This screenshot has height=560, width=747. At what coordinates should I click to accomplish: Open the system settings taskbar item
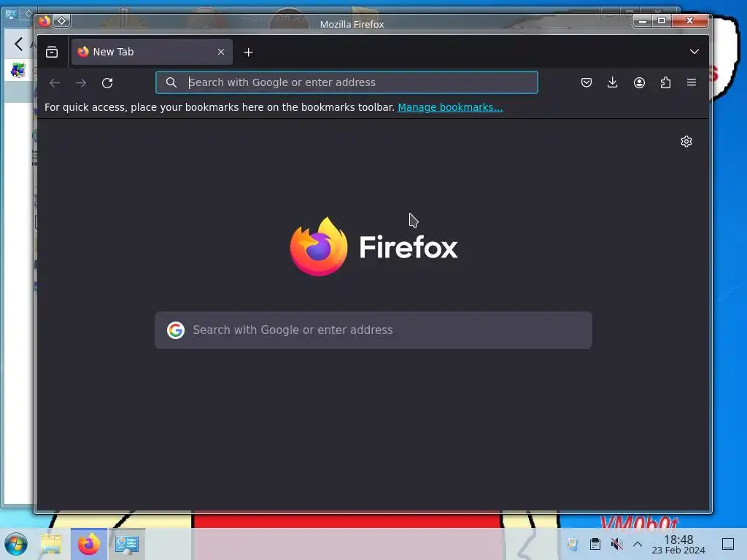(127, 544)
